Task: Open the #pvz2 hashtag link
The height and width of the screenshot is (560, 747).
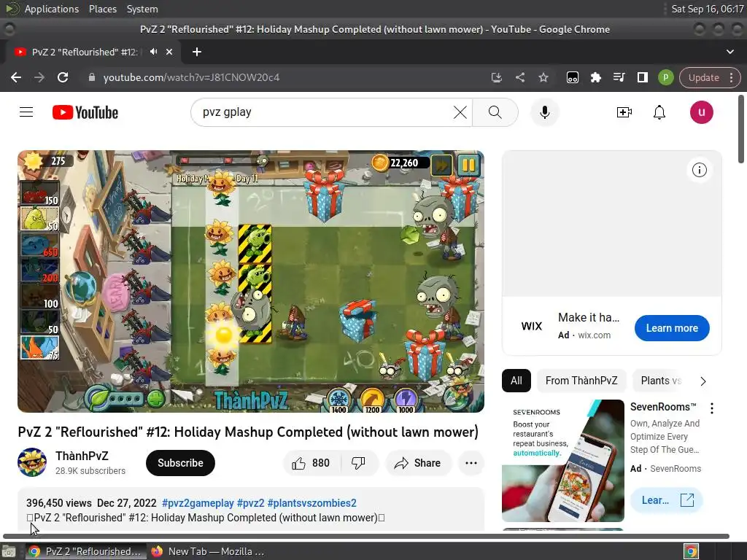Action: (x=251, y=503)
